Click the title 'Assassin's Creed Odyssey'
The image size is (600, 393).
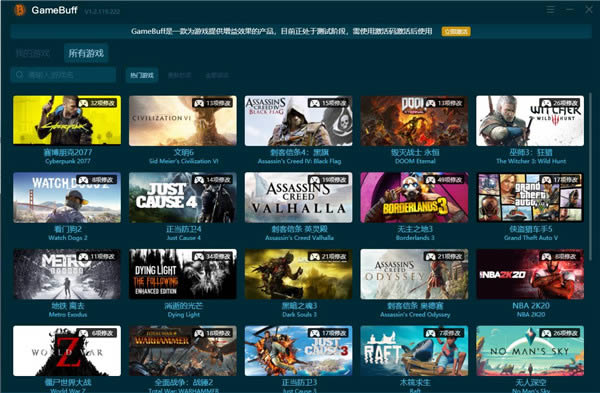tap(415, 315)
